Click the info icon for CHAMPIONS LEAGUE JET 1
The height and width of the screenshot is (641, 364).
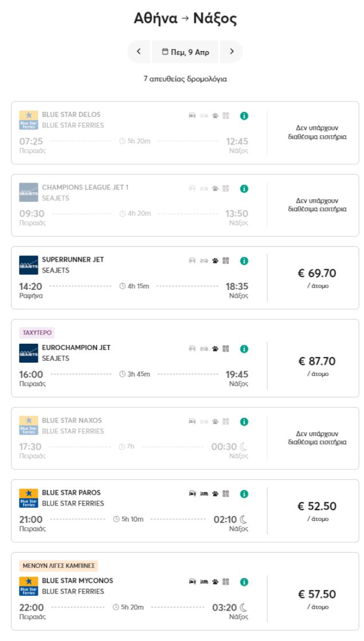click(244, 188)
